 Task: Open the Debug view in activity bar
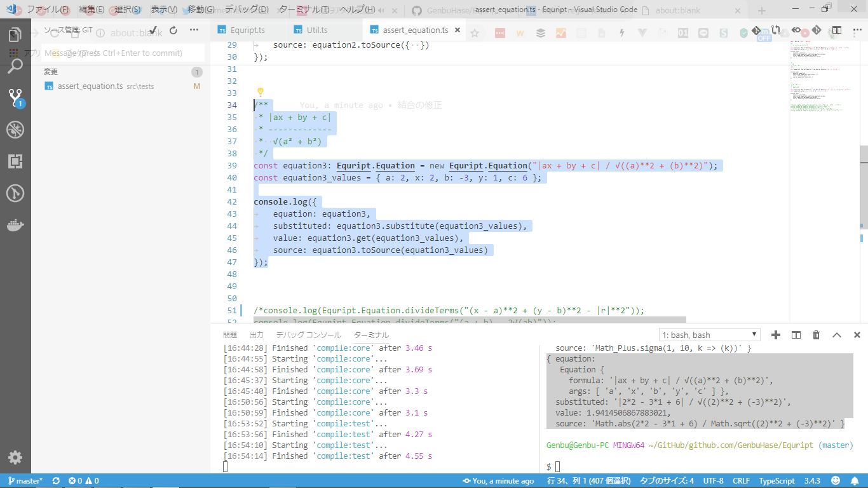(15, 130)
